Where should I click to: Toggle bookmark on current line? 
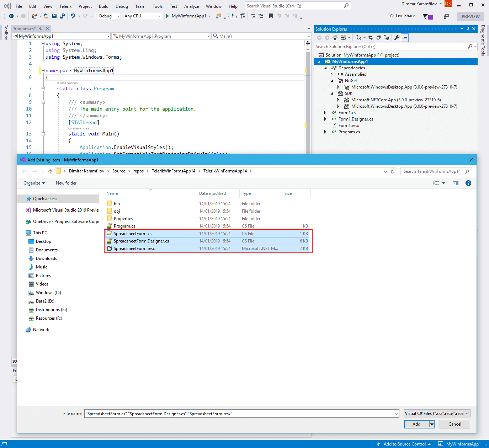click(x=271, y=16)
